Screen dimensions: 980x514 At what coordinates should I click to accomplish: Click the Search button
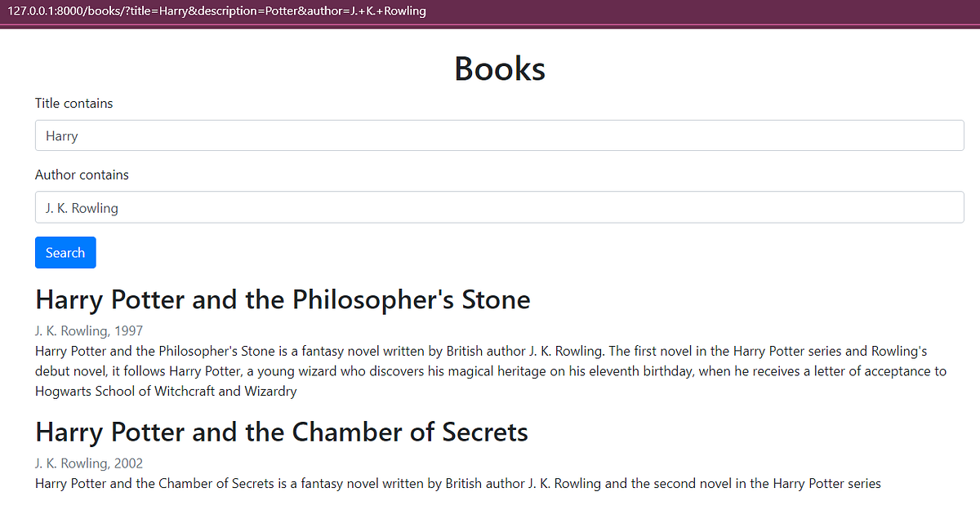click(65, 252)
